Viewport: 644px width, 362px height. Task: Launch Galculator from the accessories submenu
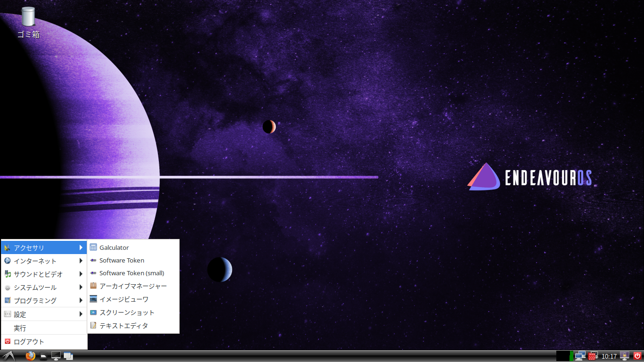[133, 247]
